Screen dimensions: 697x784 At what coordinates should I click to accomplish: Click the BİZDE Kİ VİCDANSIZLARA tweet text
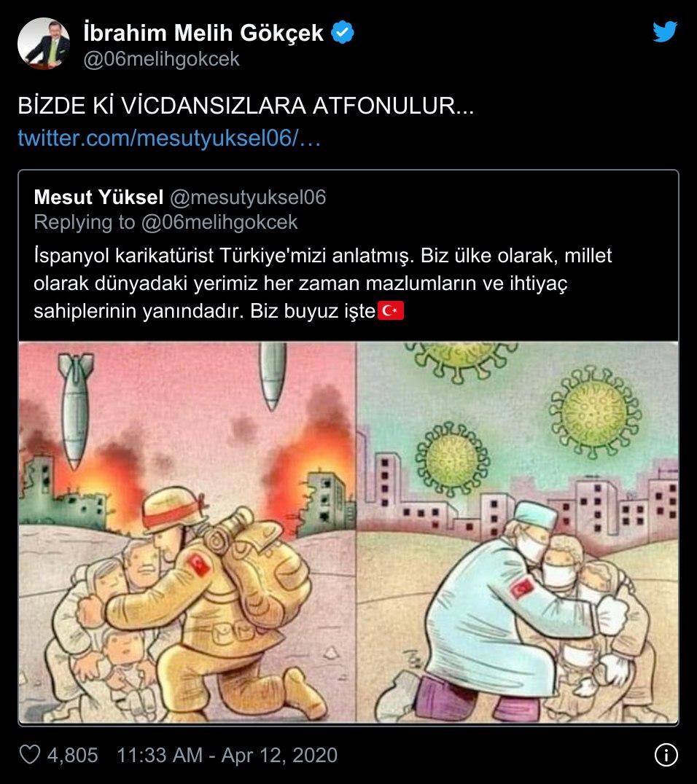pyautogui.click(x=246, y=106)
